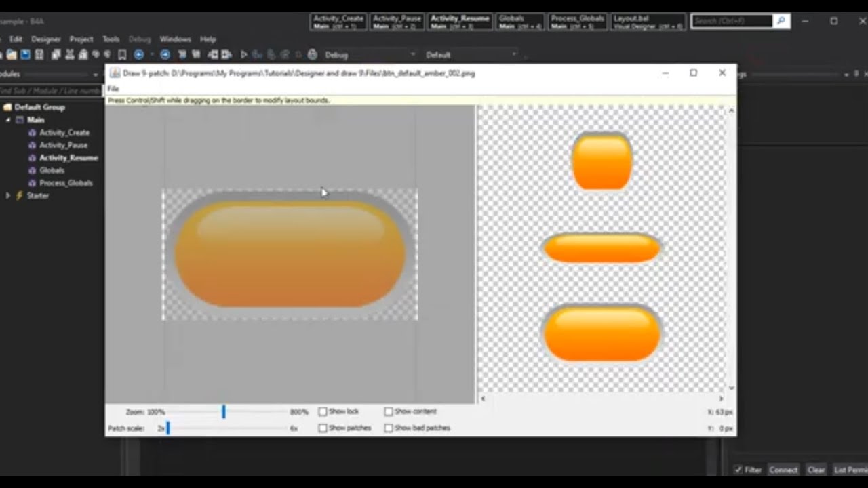
Task: Click the Connect button in Logs panel
Action: pos(783,470)
